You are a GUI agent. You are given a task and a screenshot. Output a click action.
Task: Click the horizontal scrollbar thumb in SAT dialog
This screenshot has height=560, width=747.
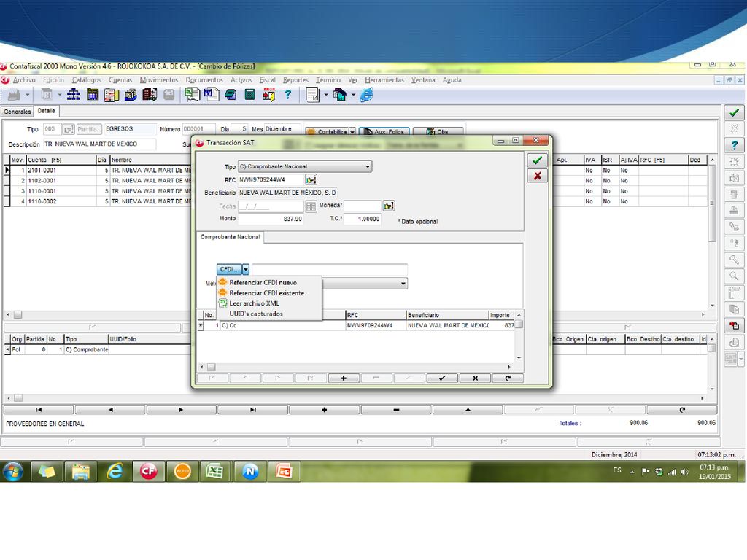tap(211, 367)
